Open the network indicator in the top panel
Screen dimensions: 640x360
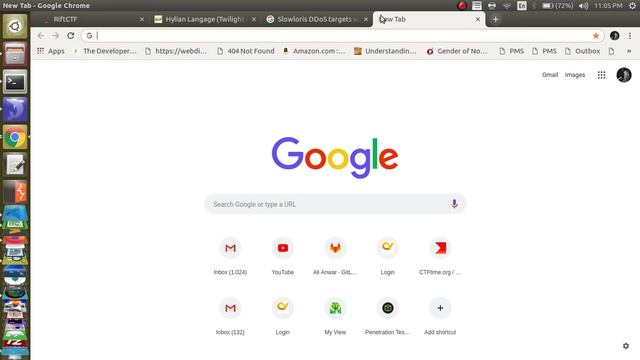[507, 6]
